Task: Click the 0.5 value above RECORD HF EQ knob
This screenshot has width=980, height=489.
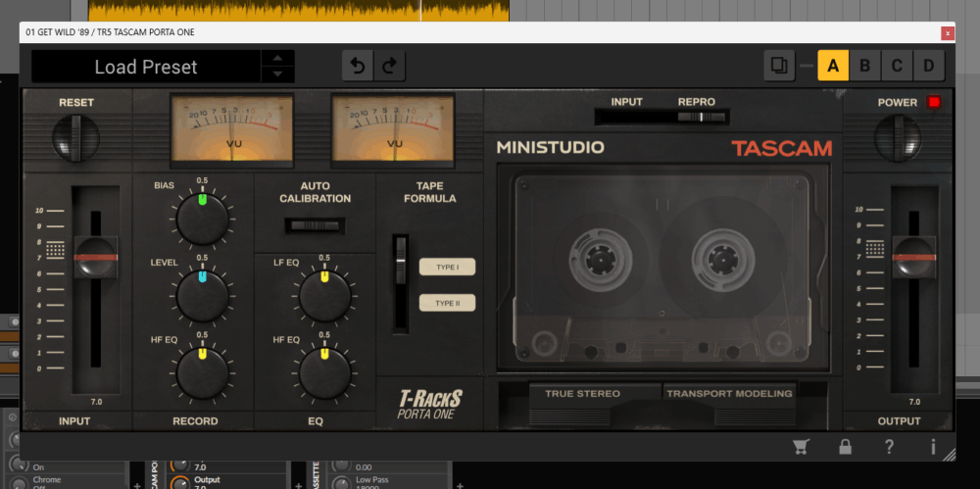Action: click(202, 335)
